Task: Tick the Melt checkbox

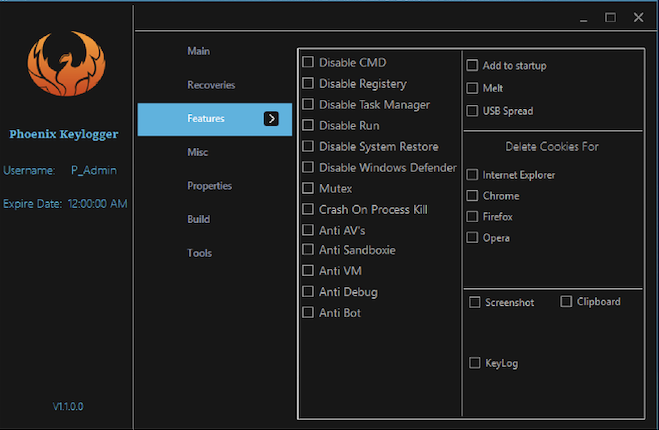Action: [473, 88]
